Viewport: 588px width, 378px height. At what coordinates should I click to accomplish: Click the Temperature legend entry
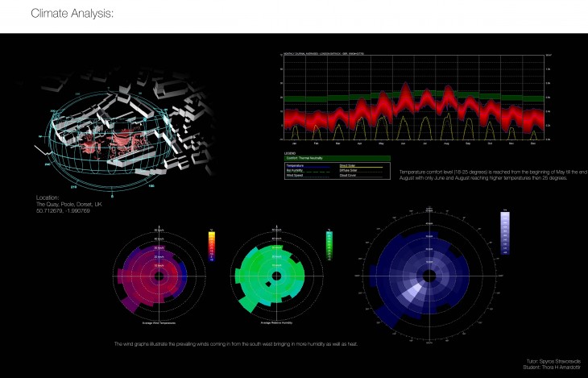296,164
